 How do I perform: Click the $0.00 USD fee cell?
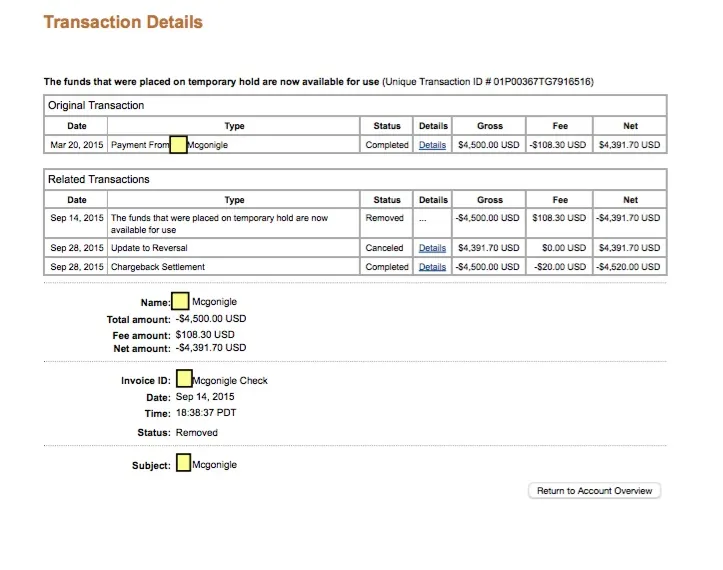[x=559, y=248]
